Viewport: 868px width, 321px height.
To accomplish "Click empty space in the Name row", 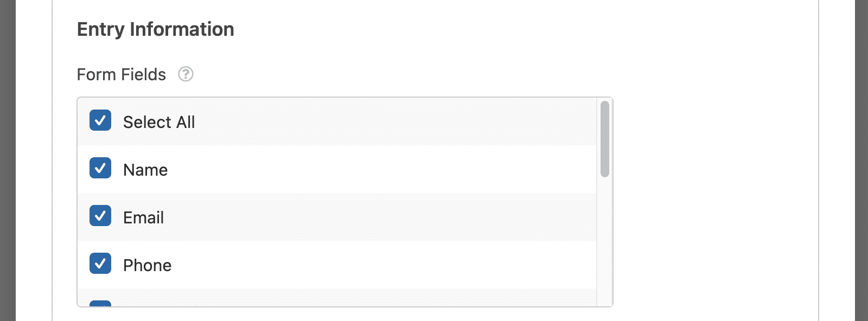I will [380, 170].
